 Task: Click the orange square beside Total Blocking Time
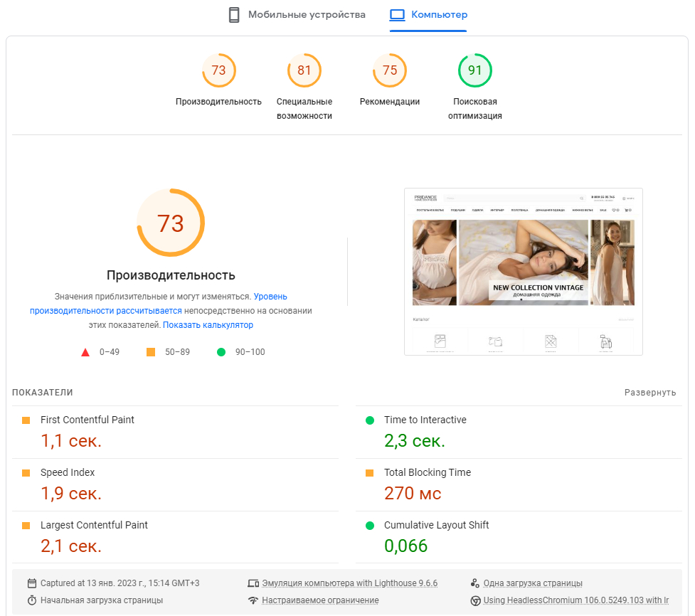370,473
